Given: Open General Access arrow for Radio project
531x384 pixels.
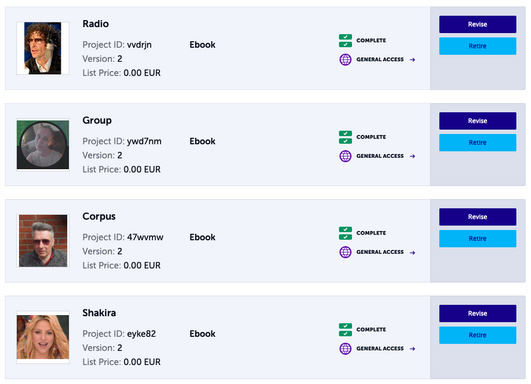Looking at the screenshot, I should click(412, 60).
